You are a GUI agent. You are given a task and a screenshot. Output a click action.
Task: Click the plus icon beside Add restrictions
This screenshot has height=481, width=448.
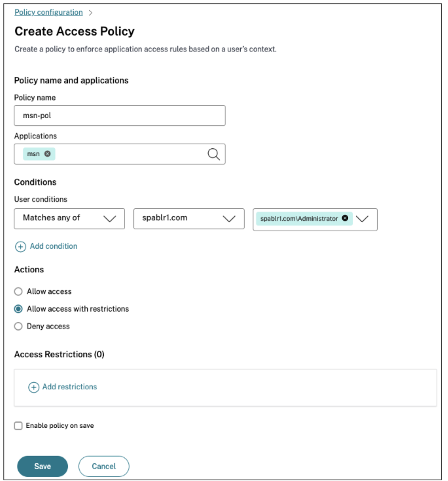pos(34,387)
